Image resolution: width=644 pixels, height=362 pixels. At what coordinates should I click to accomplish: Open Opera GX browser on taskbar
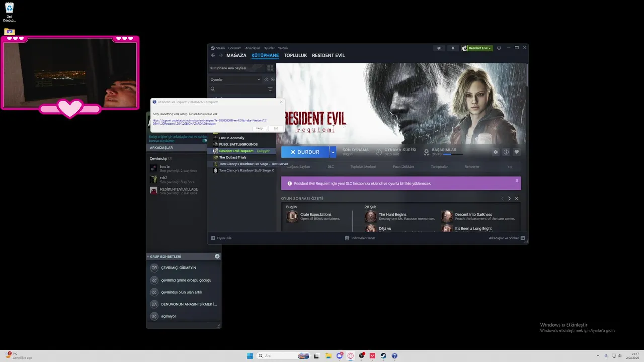(351, 356)
